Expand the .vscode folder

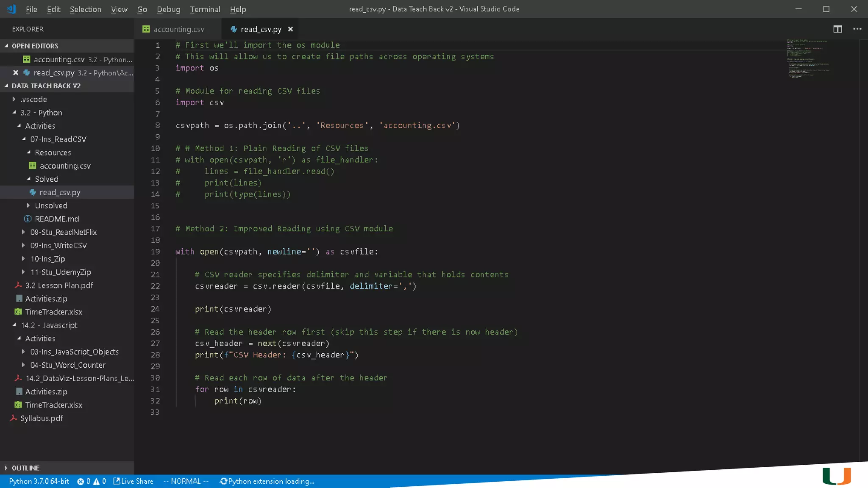coord(33,99)
